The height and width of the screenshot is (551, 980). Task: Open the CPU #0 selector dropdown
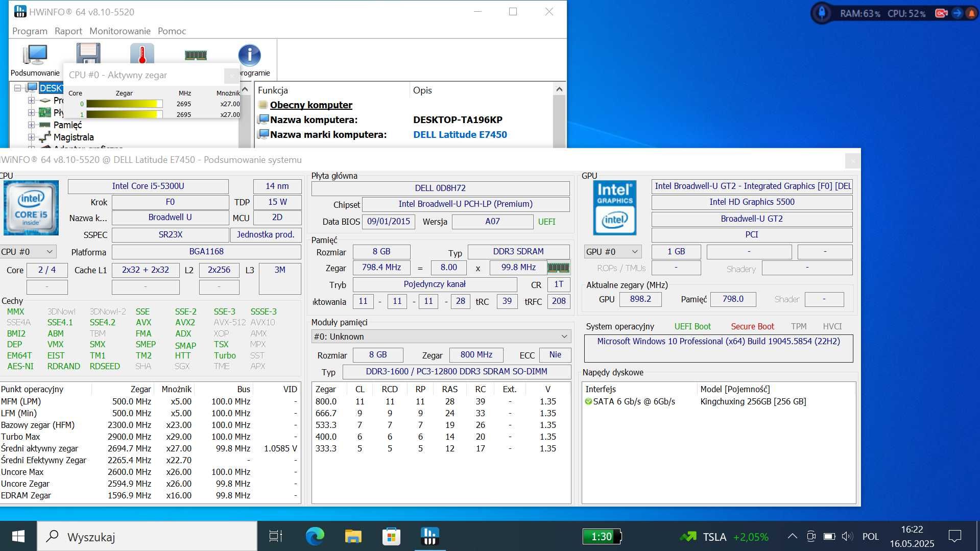28,252
